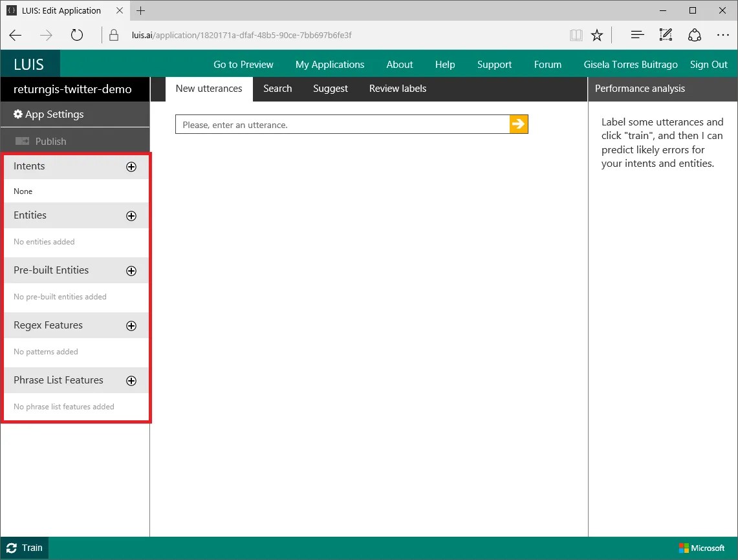The width and height of the screenshot is (738, 560).
Task: Click 'No phrase list features added' text
Action: [x=64, y=407]
